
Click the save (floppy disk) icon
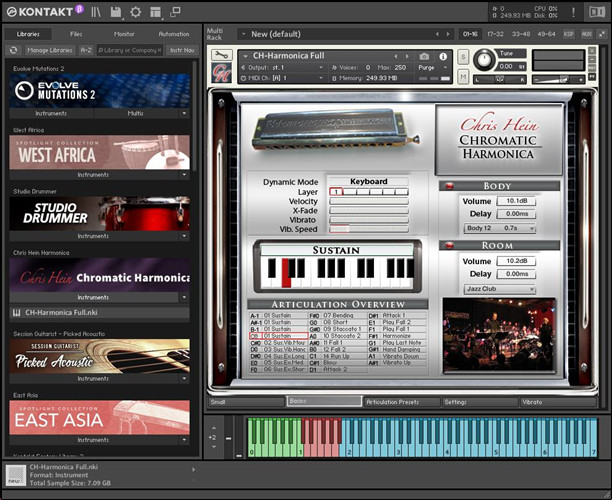116,12
